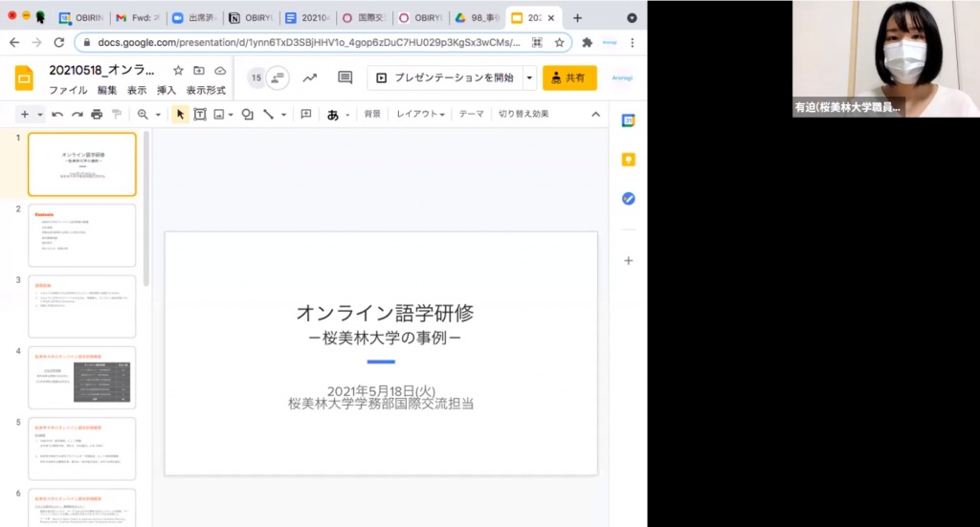This screenshot has height=527, width=980.
Task: Open Google Calendar in side panel
Action: coord(628,121)
